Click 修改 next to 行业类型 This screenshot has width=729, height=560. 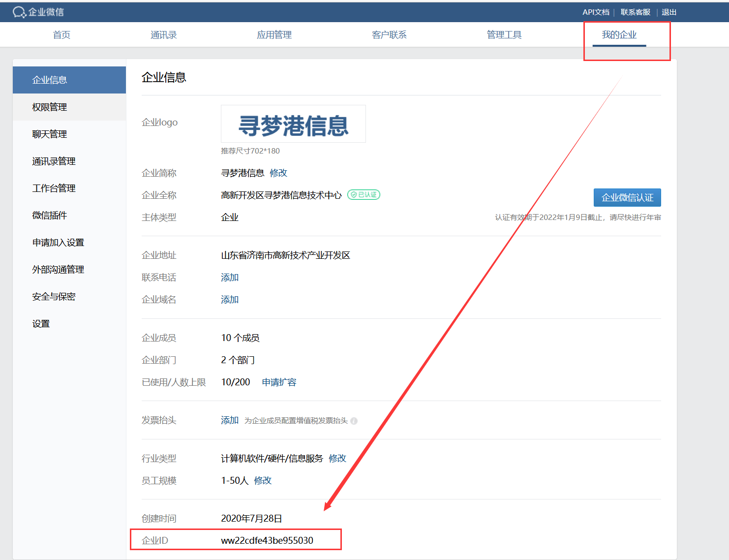coord(337,458)
